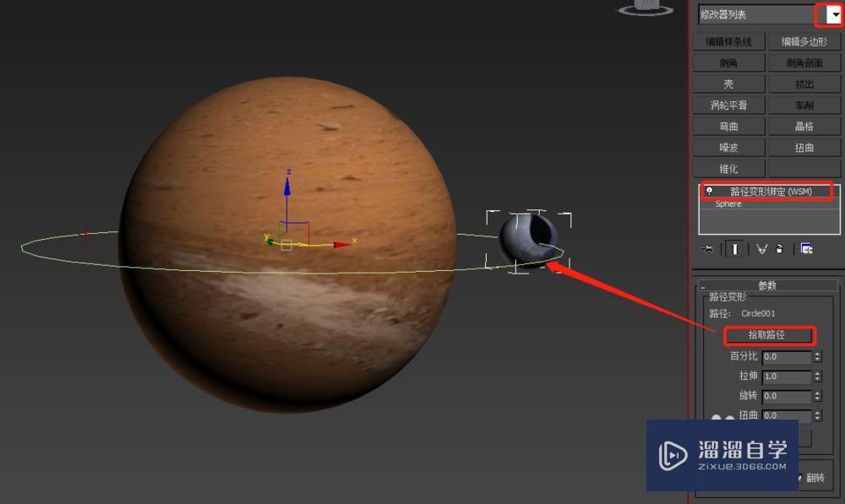Delete the modifier using the trash icon
The image size is (845, 504).
[x=780, y=249]
